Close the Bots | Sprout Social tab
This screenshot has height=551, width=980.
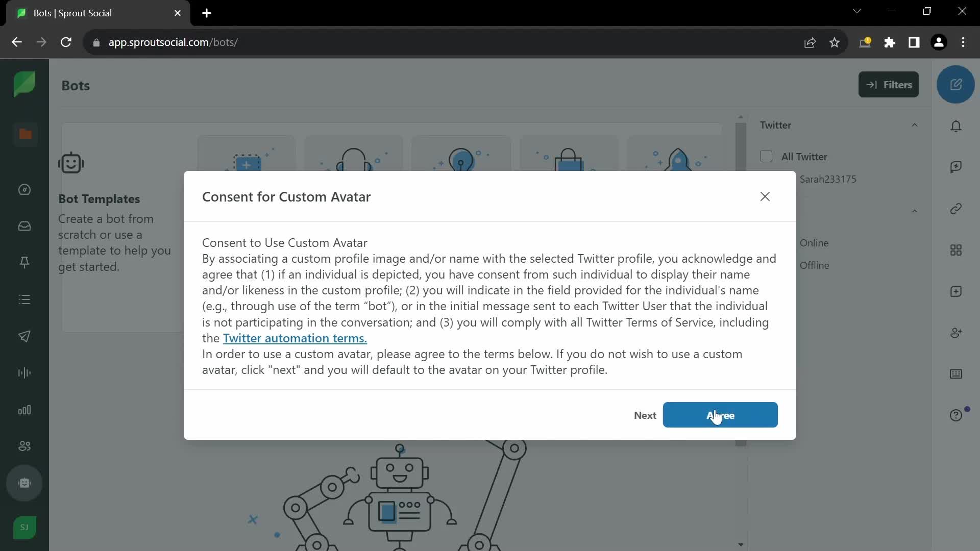click(x=177, y=13)
